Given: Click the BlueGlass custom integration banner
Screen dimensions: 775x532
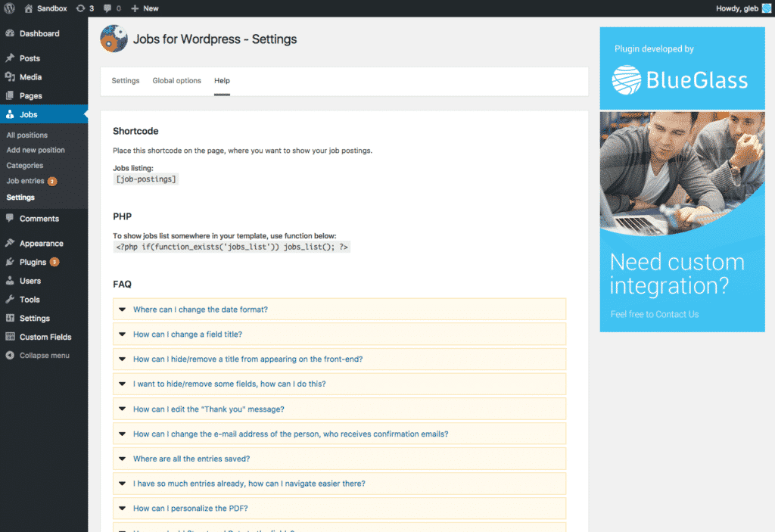Looking at the screenshot, I should [682, 221].
